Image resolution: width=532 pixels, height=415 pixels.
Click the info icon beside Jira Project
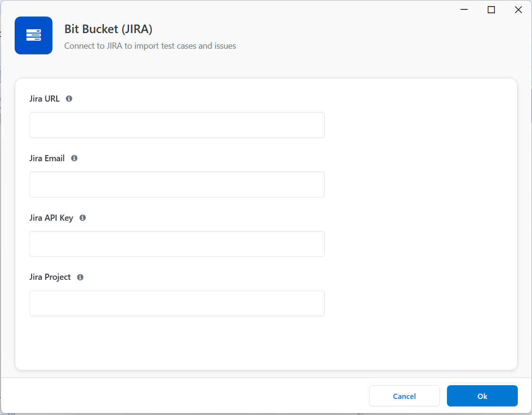click(x=80, y=277)
